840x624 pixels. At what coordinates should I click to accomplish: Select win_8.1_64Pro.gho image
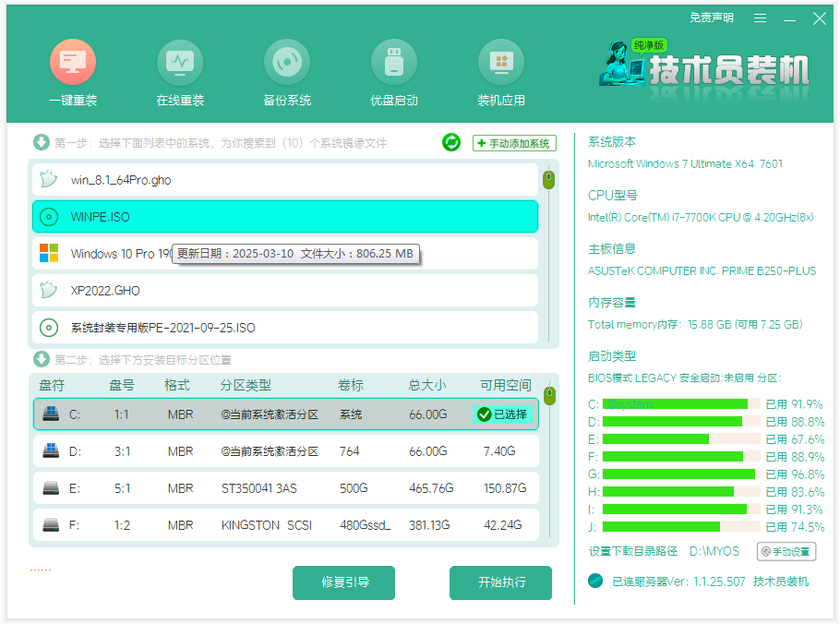pos(285,180)
